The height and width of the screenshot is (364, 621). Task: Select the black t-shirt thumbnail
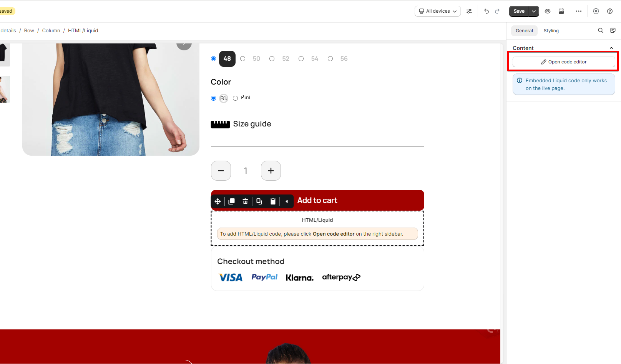coord(5,55)
